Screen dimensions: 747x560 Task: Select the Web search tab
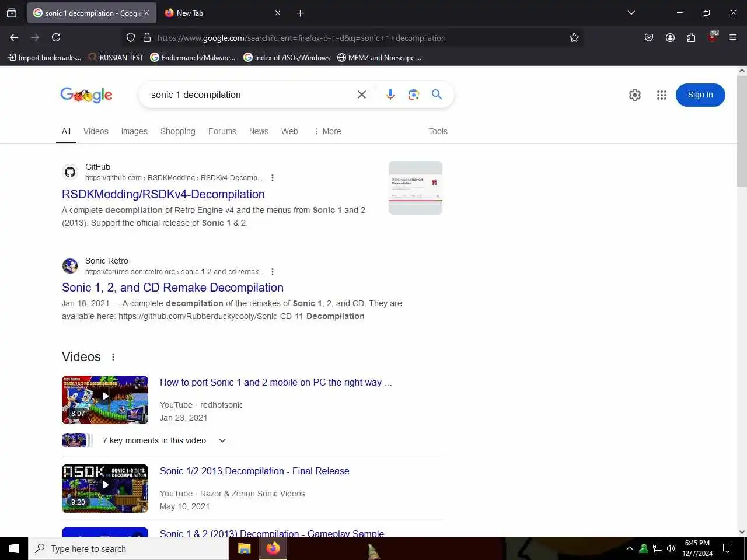pos(289,131)
